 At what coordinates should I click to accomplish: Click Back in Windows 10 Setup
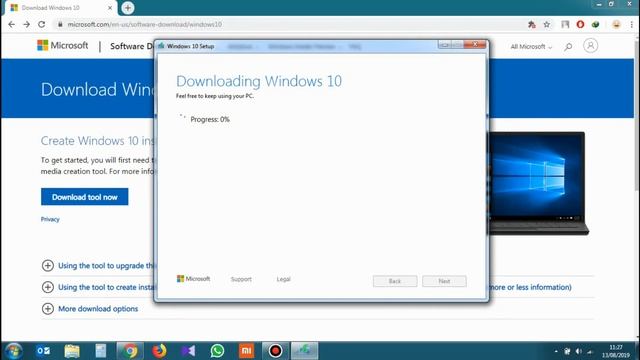(395, 281)
